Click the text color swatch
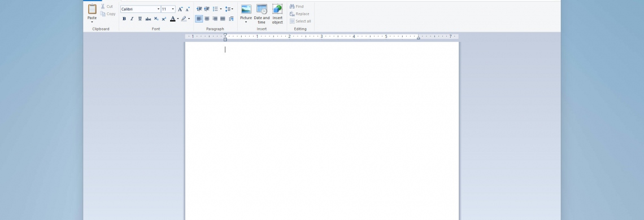The width and height of the screenshot is (644, 220). click(173, 19)
